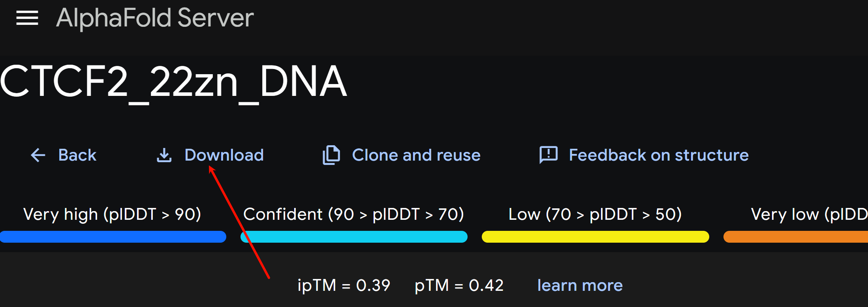Viewport: 868px width, 307px height.
Task: Click the download tray icon
Action: tap(164, 155)
